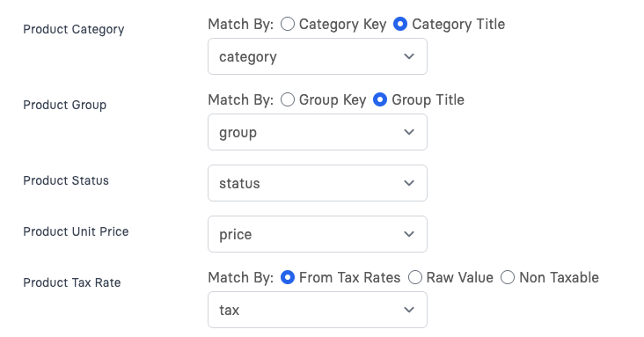The image size is (644, 337).
Task: Click chevron arrow in price select
Action: [409, 234]
